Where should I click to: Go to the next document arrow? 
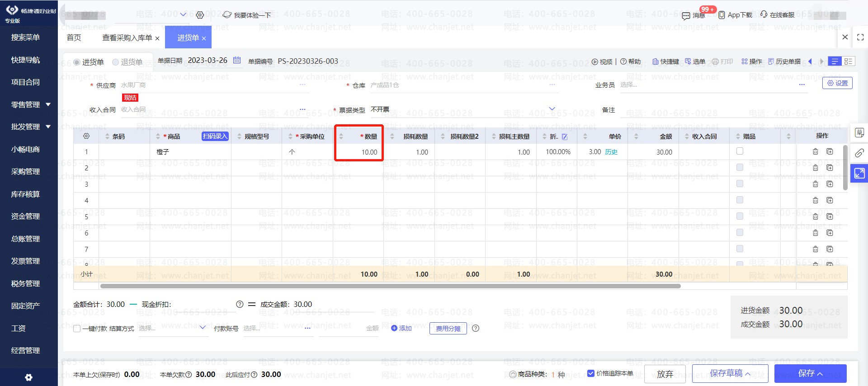822,61
